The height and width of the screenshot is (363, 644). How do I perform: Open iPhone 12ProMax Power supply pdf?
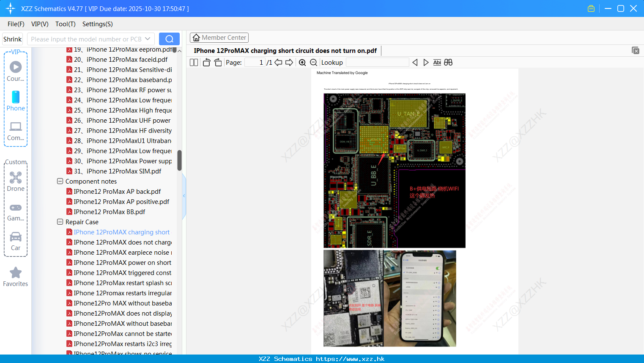pos(119,161)
